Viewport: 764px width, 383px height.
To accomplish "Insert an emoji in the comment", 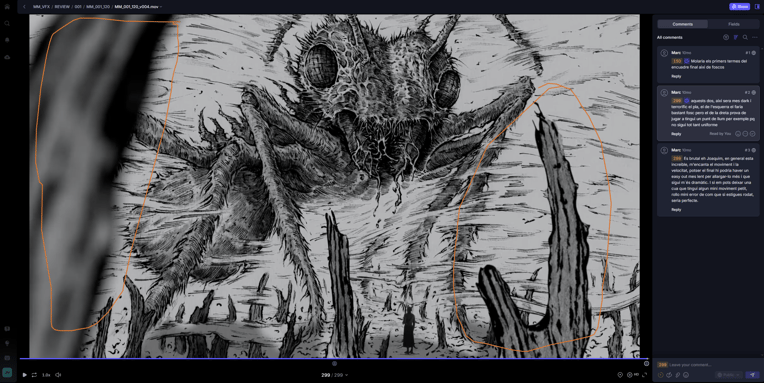I will [x=686, y=375].
